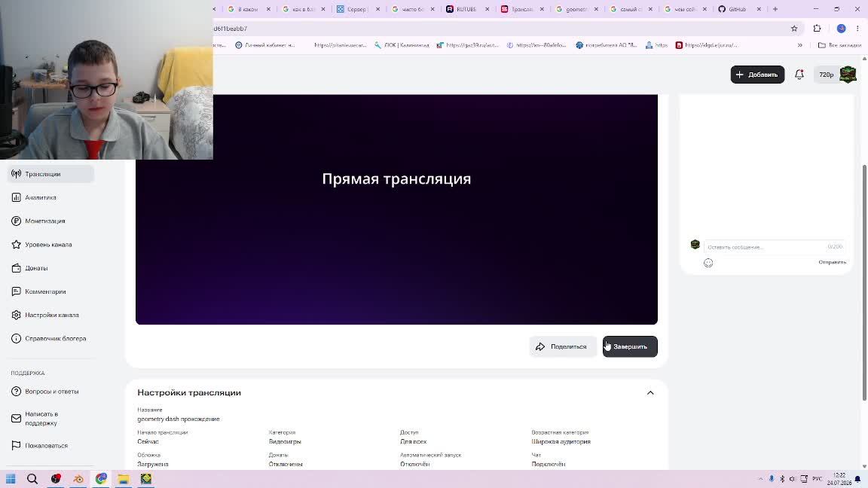This screenshot has width=868, height=488.
Task: Click the Сейчас start time value
Action: (148, 441)
